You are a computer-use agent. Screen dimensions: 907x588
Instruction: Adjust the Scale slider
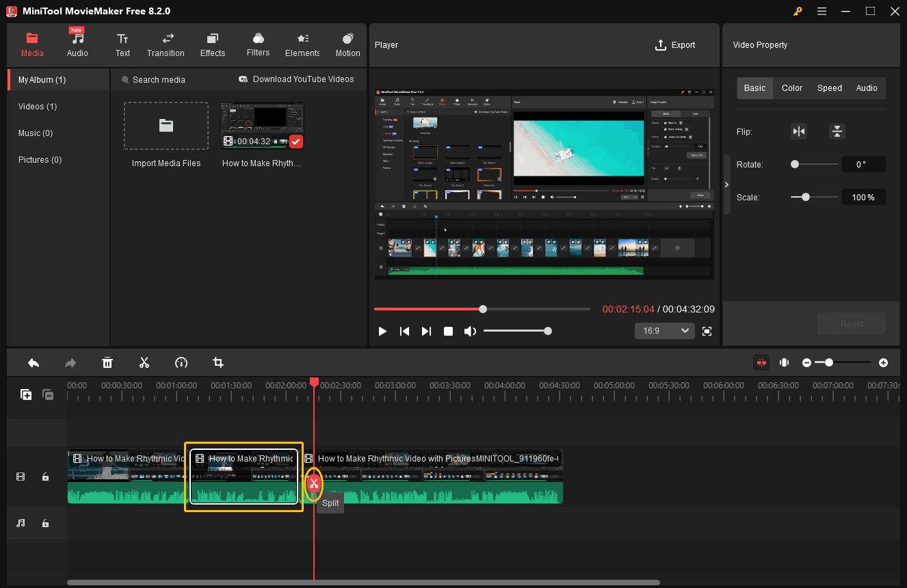[815, 197]
